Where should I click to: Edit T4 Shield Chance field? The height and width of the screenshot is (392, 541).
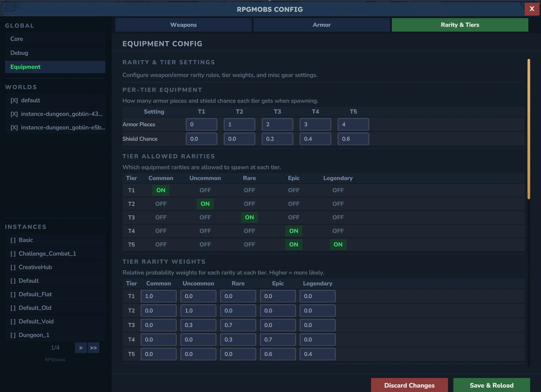click(x=315, y=139)
